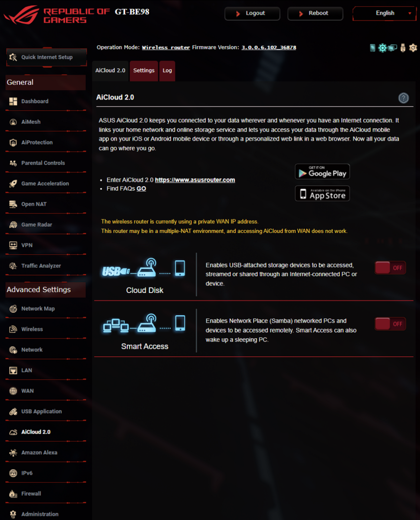The width and height of the screenshot is (420, 520).
Task: Open the AiCloud 2.0 help tooltip
Action: coord(403,98)
